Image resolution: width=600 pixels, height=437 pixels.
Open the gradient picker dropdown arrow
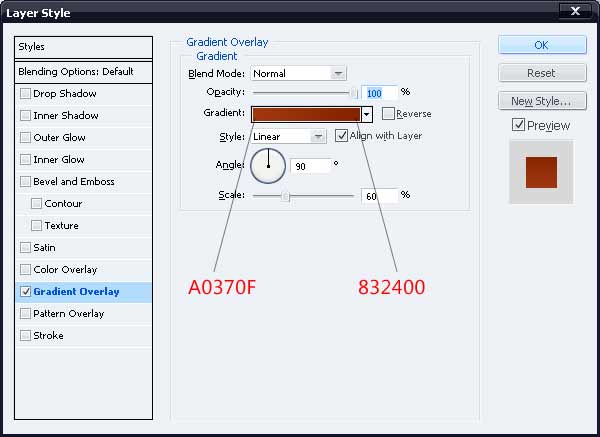click(367, 114)
